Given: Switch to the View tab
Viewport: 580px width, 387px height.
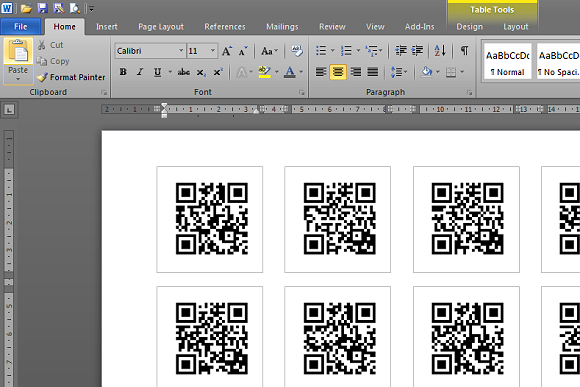Looking at the screenshot, I should [x=375, y=27].
